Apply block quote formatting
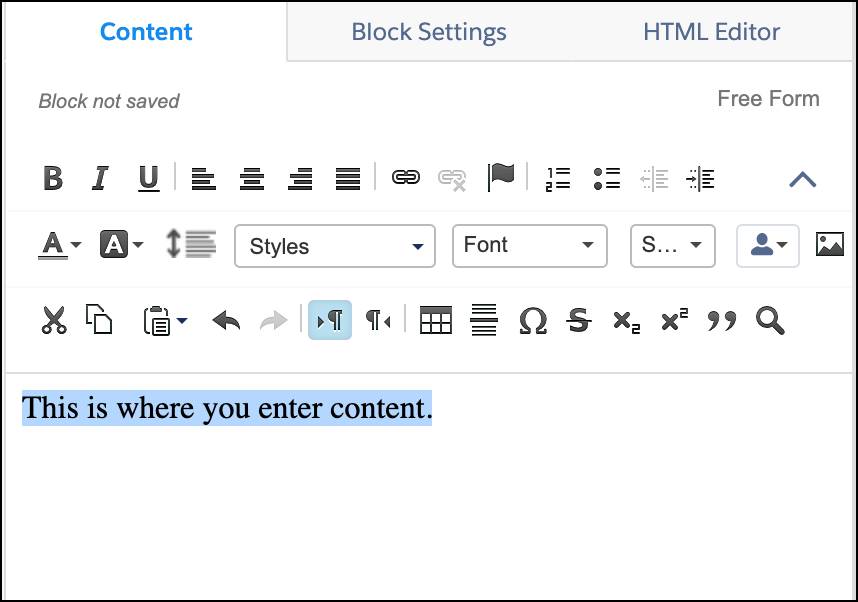 point(722,321)
